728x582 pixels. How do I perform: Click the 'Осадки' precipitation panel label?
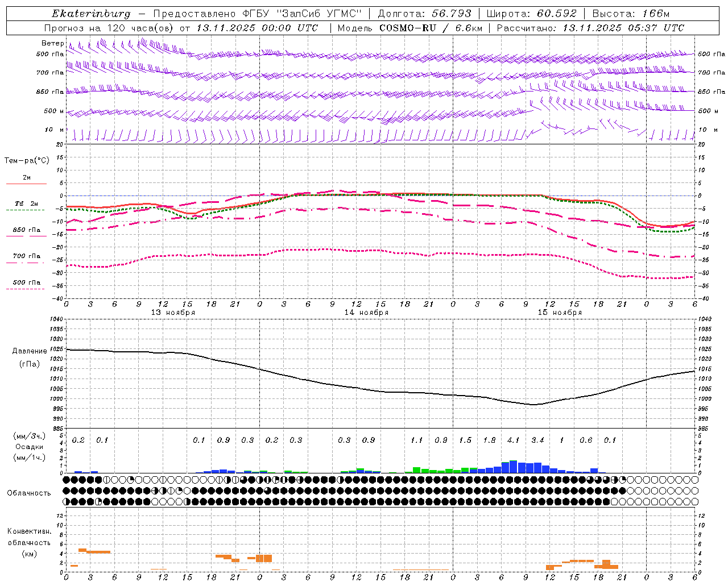(x=30, y=447)
